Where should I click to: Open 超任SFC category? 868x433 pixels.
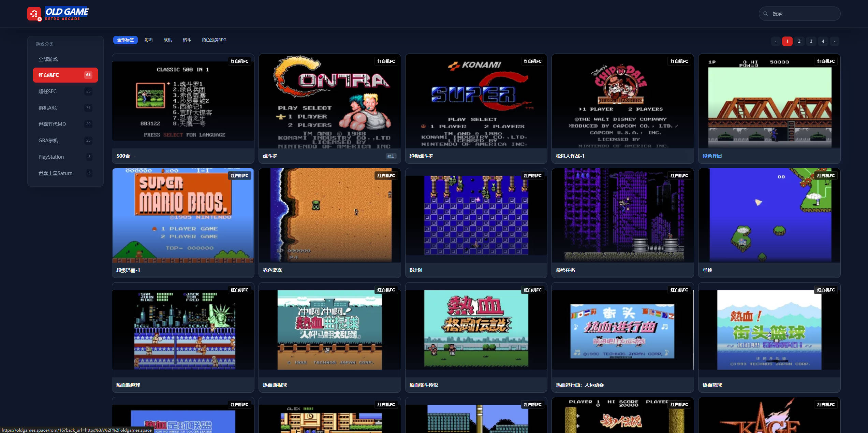(65, 91)
